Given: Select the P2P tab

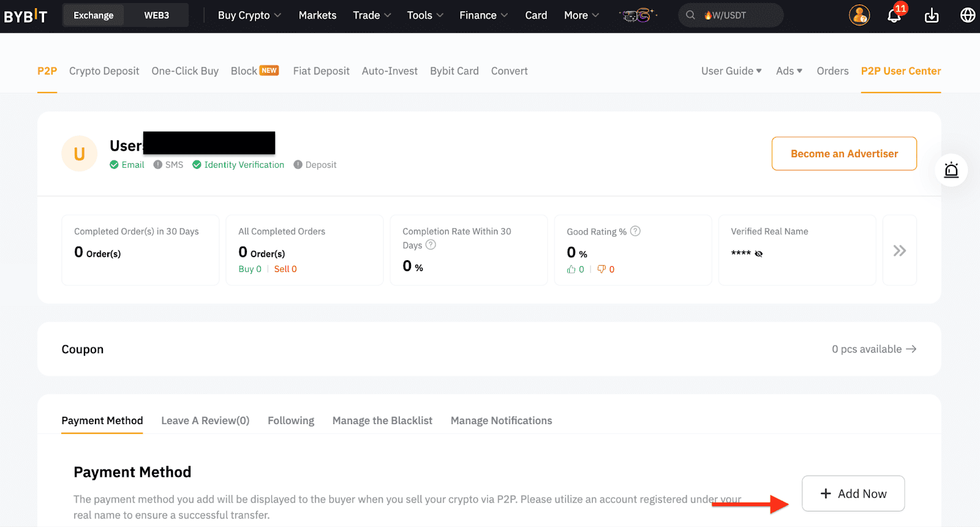Looking at the screenshot, I should click(47, 71).
